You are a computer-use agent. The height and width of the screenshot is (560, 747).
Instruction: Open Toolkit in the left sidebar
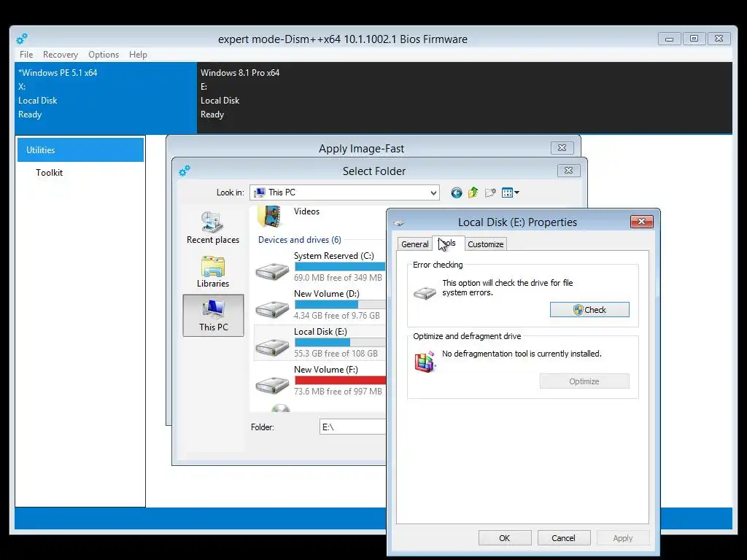tap(49, 172)
